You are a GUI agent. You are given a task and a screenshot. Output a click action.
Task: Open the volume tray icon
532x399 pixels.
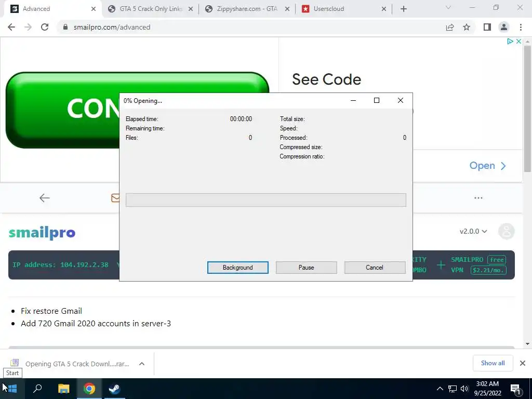click(x=464, y=389)
